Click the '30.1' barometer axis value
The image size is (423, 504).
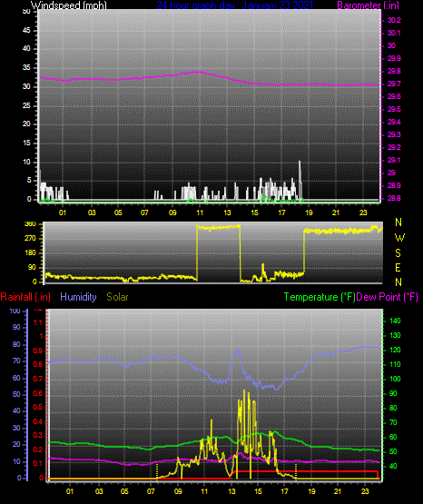click(x=394, y=33)
